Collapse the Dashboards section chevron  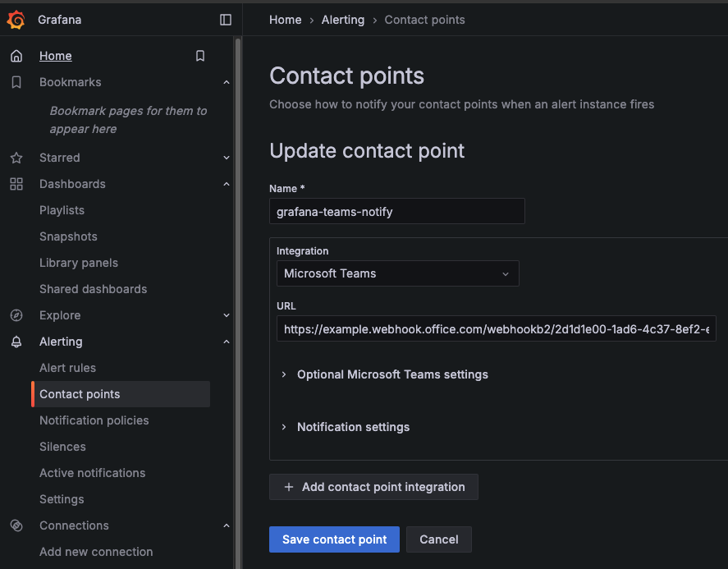(227, 184)
